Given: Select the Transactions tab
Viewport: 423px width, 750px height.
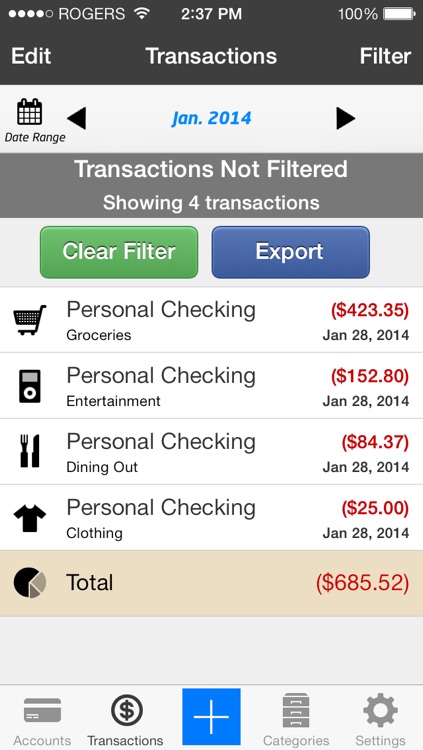Looking at the screenshot, I should pyautogui.click(x=125, y=721).
